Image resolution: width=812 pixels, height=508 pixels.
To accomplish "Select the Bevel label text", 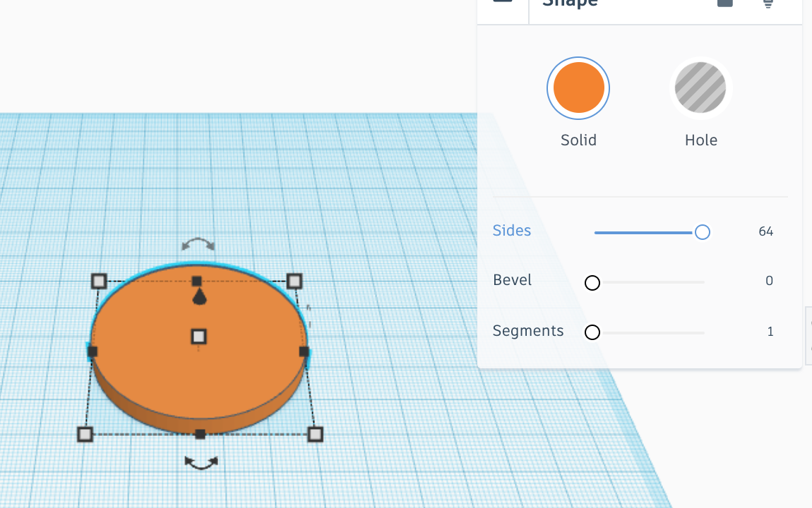I will pos(512,280).
